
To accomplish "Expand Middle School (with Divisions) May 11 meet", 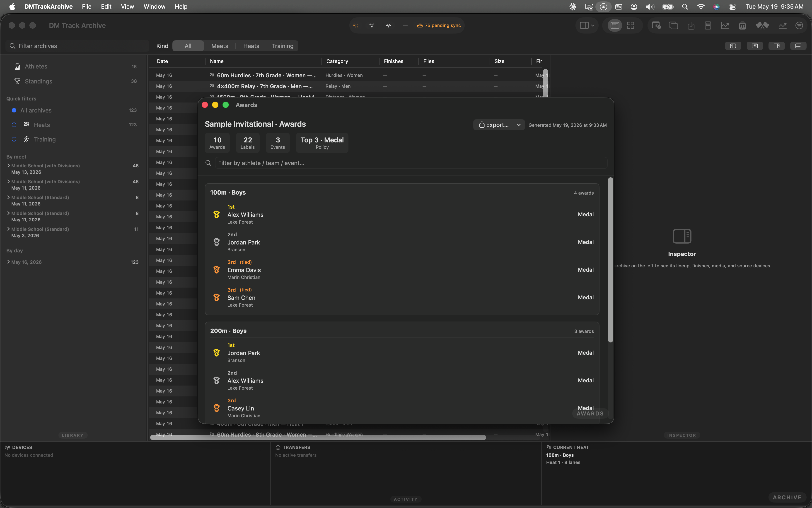I will [8, 181].
